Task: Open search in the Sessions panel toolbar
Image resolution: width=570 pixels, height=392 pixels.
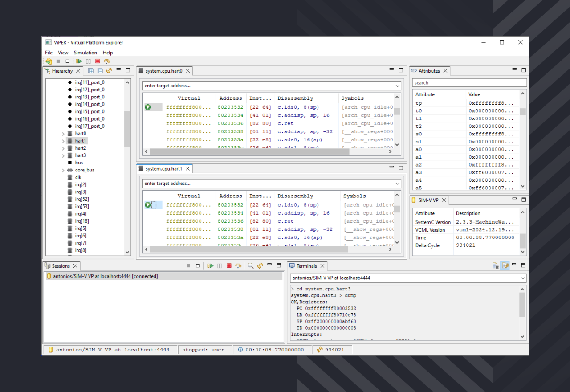Action: [x=252, y=265]
